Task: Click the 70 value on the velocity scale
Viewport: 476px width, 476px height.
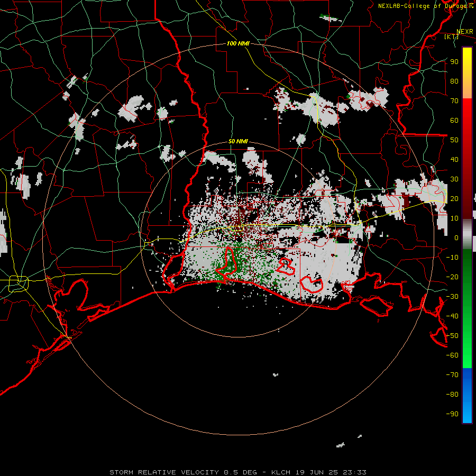Action: (454, 100)
